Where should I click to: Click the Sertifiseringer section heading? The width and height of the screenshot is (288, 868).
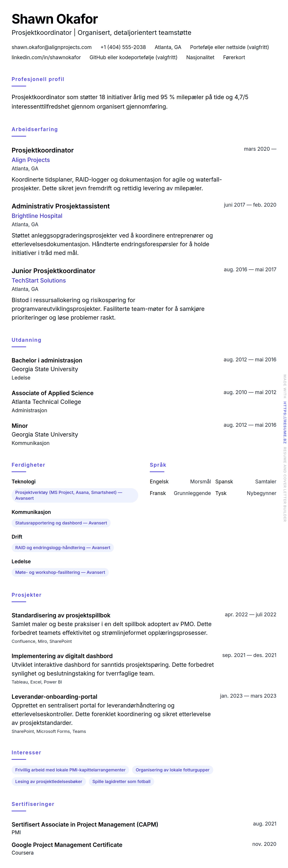(x=33, y=804)
